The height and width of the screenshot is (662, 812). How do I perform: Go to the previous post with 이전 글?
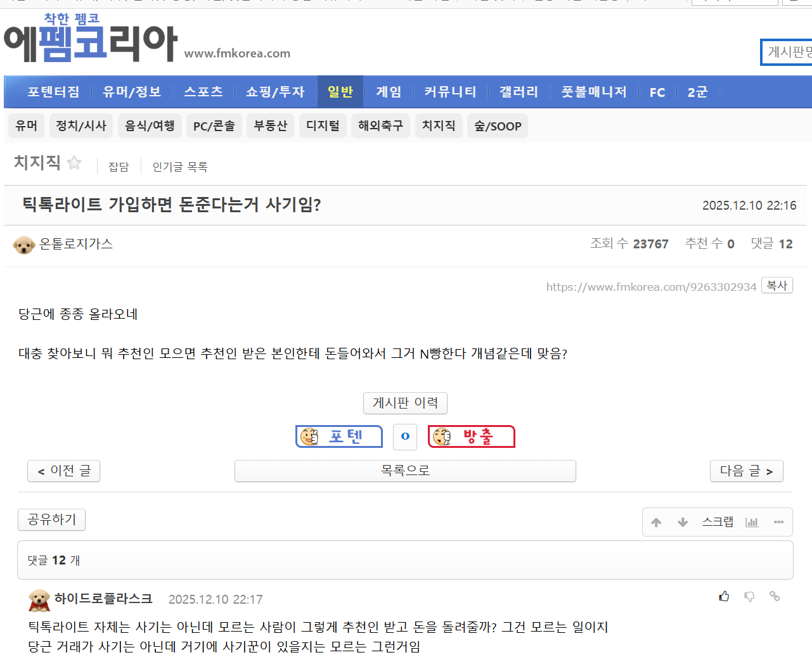(63, 471)
